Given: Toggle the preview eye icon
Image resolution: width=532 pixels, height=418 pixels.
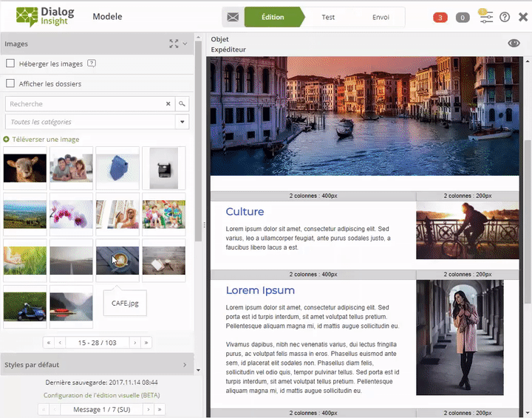Looking at the screenshot, I should (514, 43).
